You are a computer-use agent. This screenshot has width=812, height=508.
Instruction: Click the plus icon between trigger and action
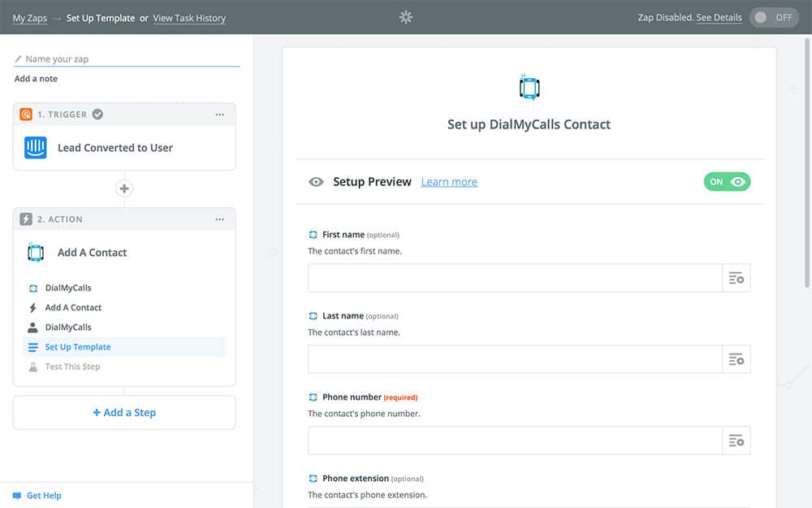124,189
